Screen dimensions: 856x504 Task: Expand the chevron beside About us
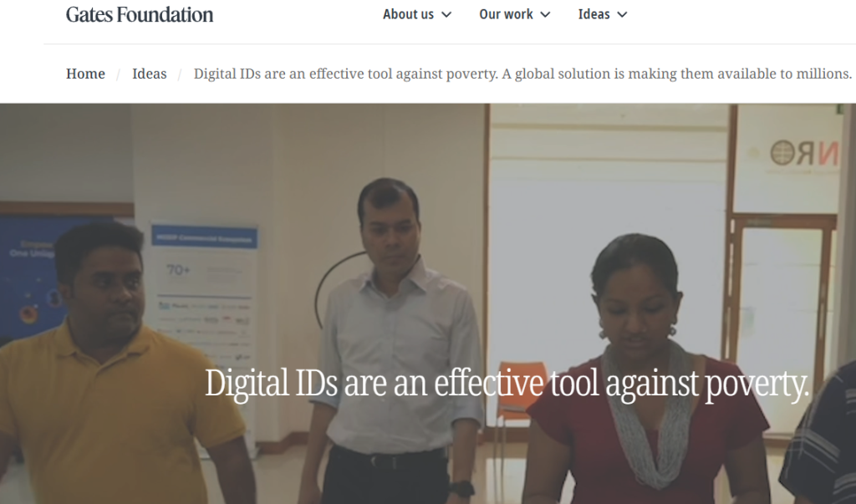[446, 15]
